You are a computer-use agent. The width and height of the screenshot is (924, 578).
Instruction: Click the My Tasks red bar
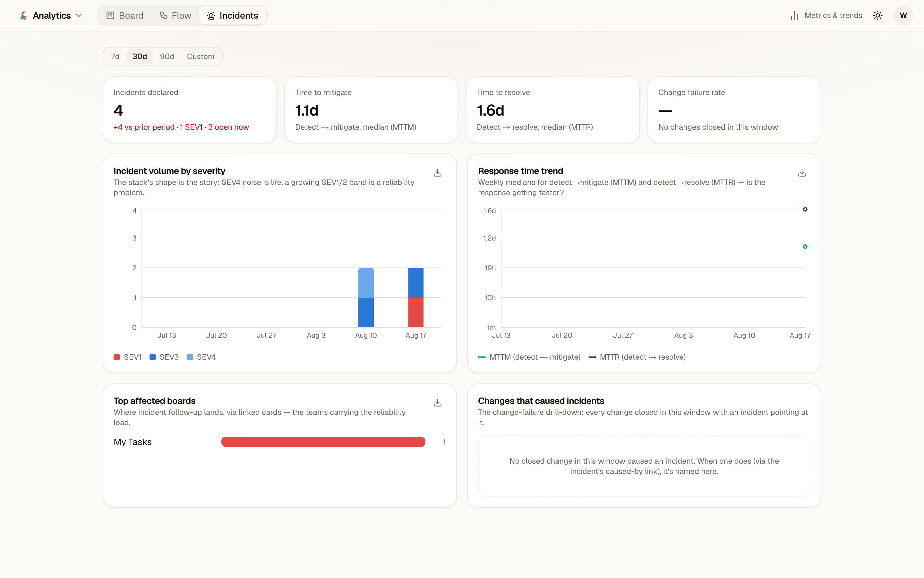point(323,442)
